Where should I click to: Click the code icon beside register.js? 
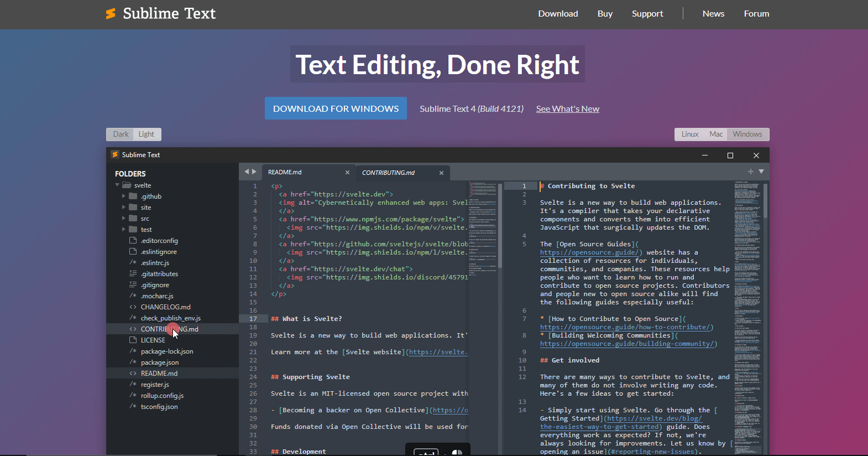pos(133,384)
